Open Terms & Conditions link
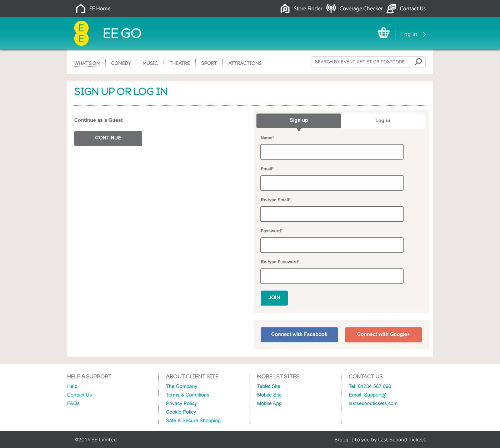Screen dimensions: 500x448 coord(187,395)
